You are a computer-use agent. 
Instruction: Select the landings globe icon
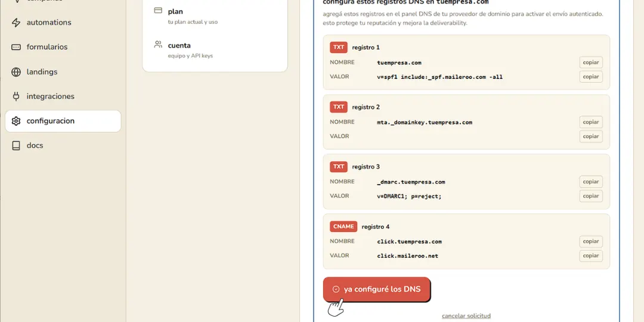(x=16, y=72)
